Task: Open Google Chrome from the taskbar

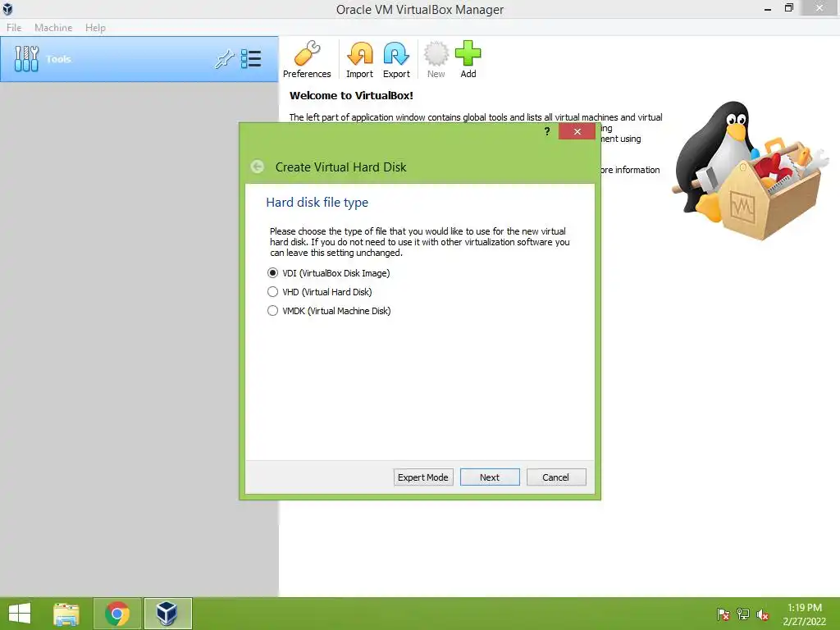Action: (117, 614)
